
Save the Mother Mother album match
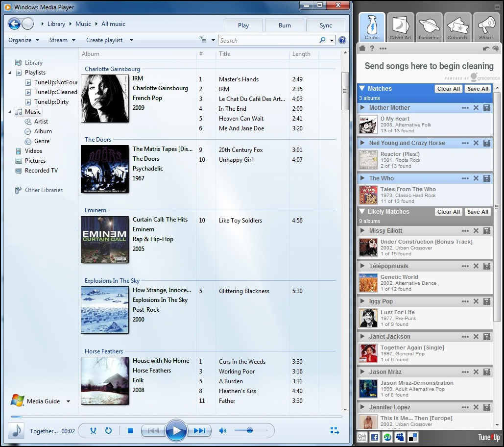pyautogui.click(x=487, y=108)
